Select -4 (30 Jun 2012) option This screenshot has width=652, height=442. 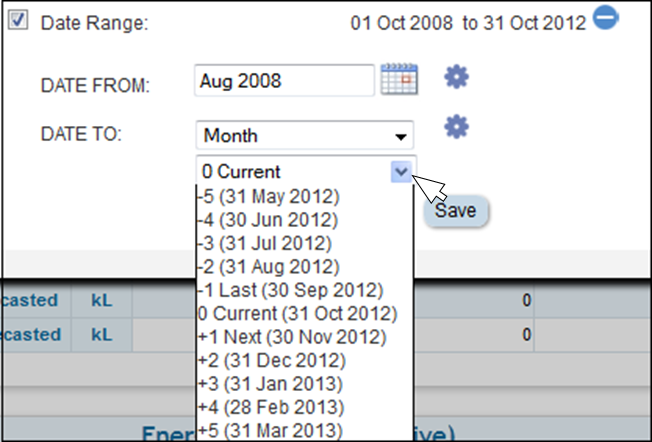click(x=268, y=221)
